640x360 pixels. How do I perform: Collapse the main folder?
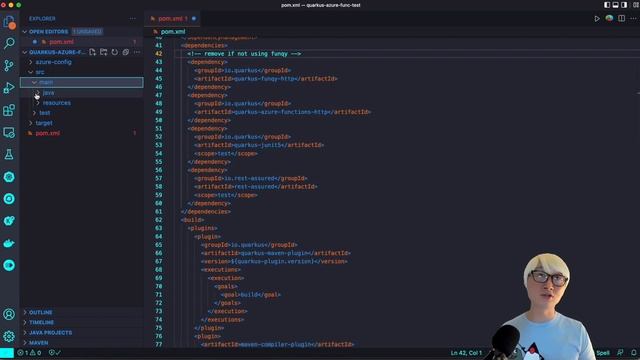point(34,82)
